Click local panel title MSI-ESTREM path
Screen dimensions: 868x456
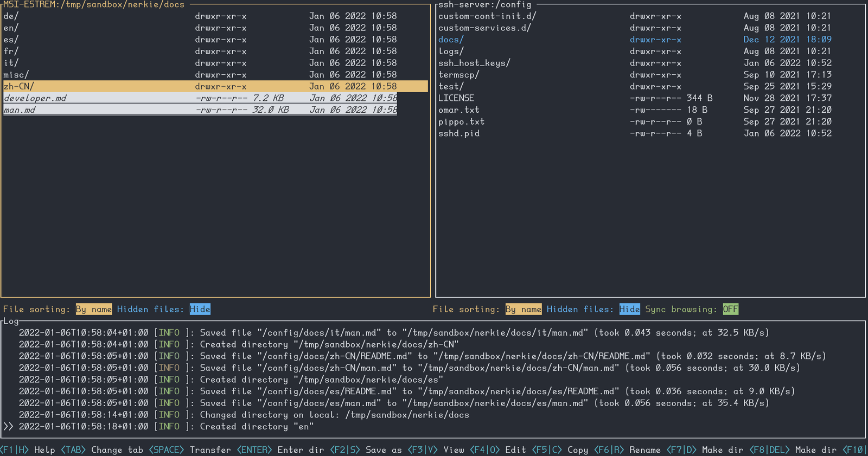click(x=94, y=5)
